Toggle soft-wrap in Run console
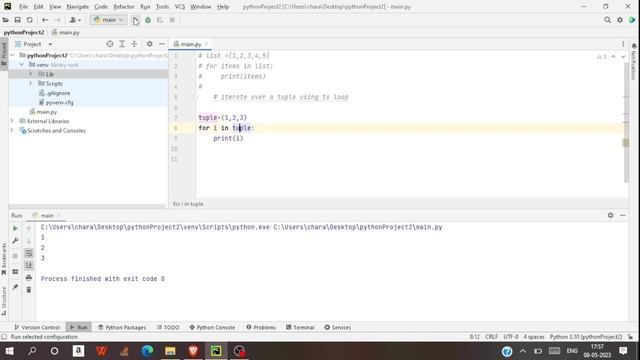 29,253
